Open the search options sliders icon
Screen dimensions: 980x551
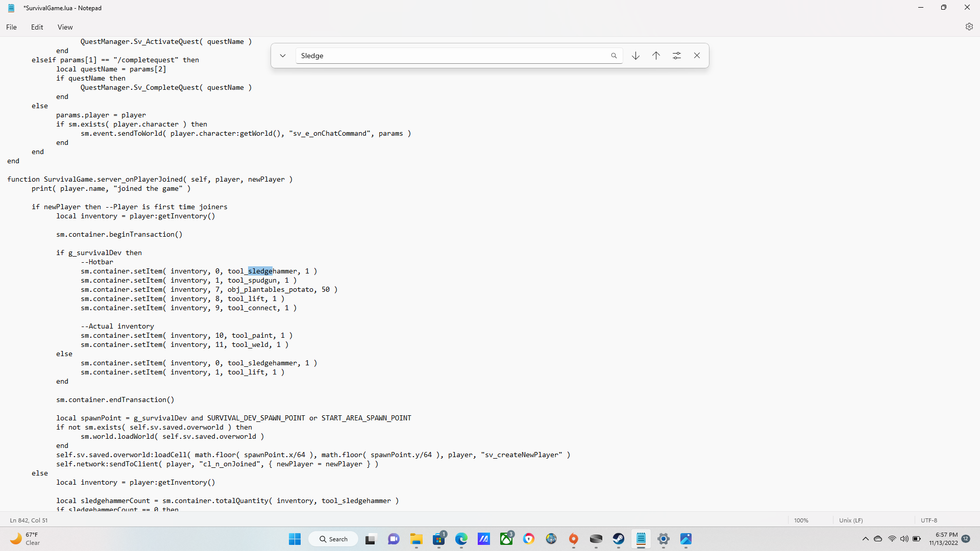tap(676, 56)
